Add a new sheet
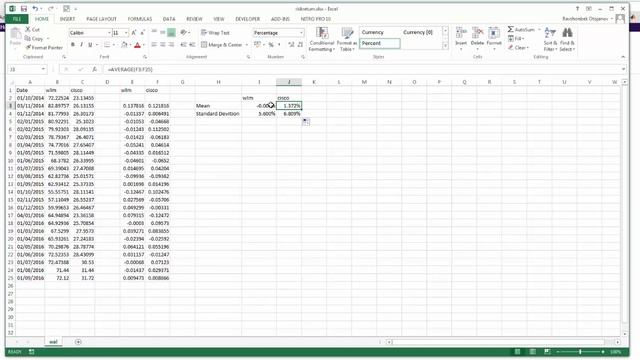The height and width of the screenshot is (360, 640). 78,342
